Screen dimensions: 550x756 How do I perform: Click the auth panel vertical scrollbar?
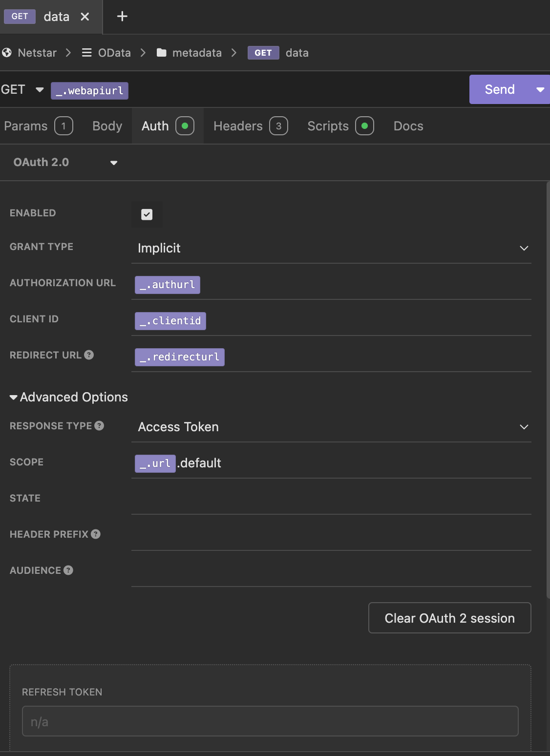[548, 390]
